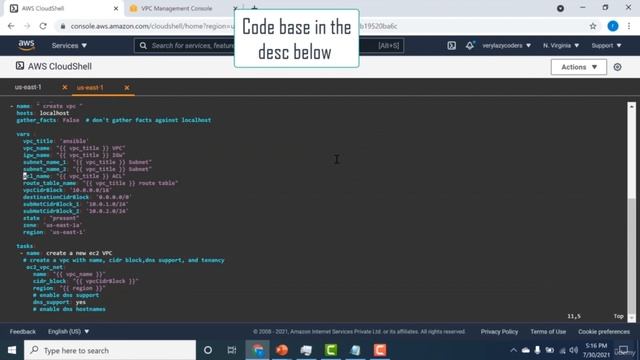Click the browser back arrow

(x=11, y=26)
